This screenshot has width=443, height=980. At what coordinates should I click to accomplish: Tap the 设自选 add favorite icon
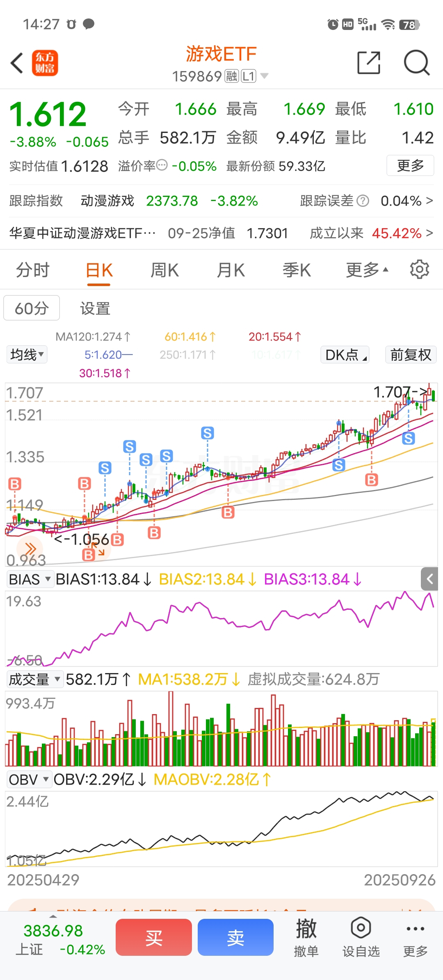click(x=361, y=937)
